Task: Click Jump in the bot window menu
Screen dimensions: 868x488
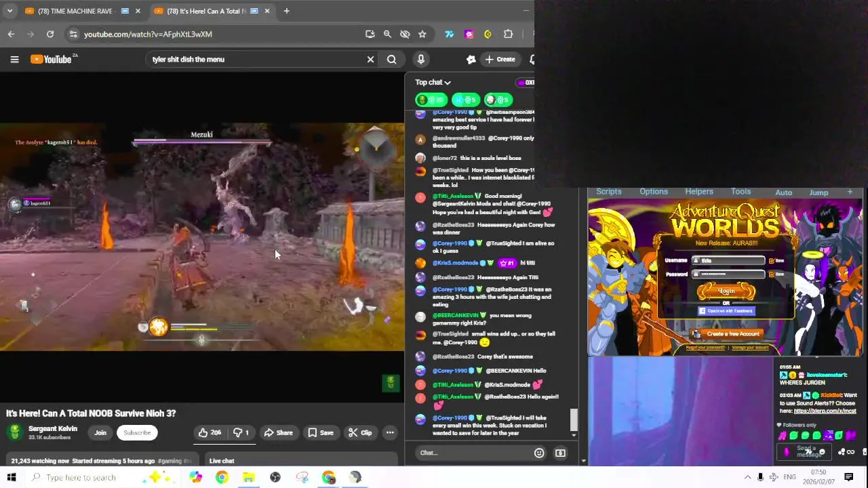Action: click(818, 192)
